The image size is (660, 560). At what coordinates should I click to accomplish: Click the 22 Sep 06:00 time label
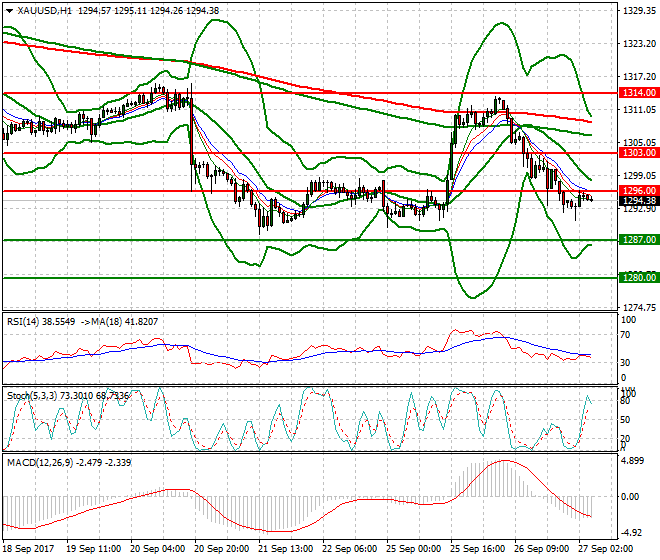349,549
